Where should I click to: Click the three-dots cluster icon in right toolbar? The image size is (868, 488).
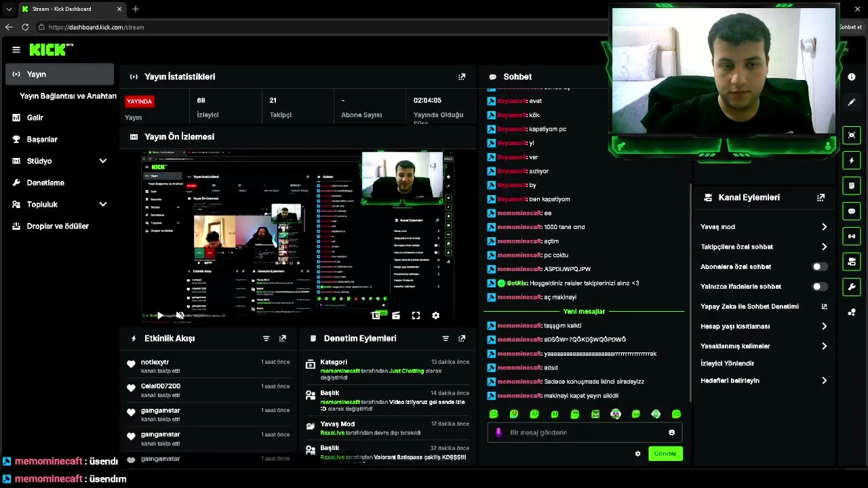[x=852, y=312]
